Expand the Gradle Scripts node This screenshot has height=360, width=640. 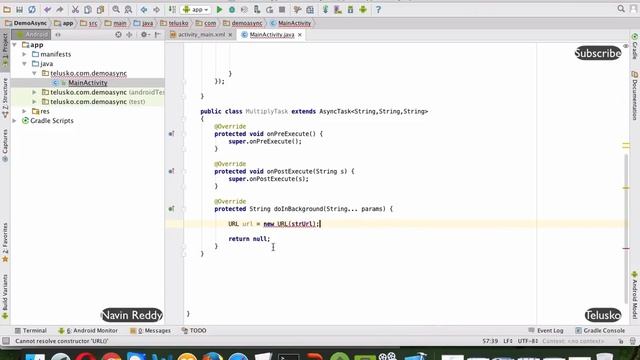point(15,121)
